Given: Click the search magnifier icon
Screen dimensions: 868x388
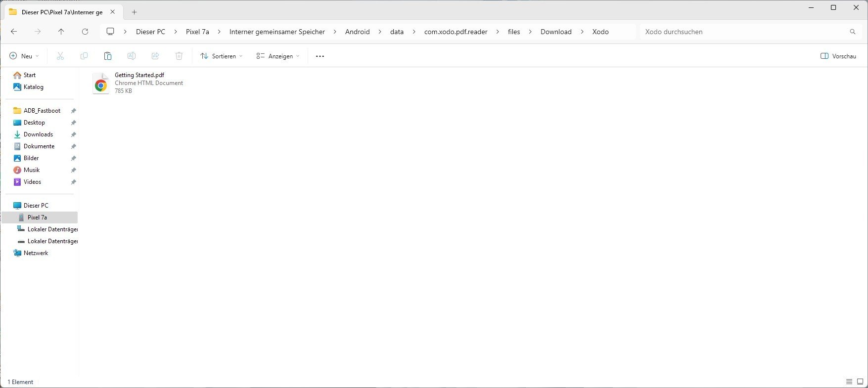Looking at the screenshot, I should point(852,32).
